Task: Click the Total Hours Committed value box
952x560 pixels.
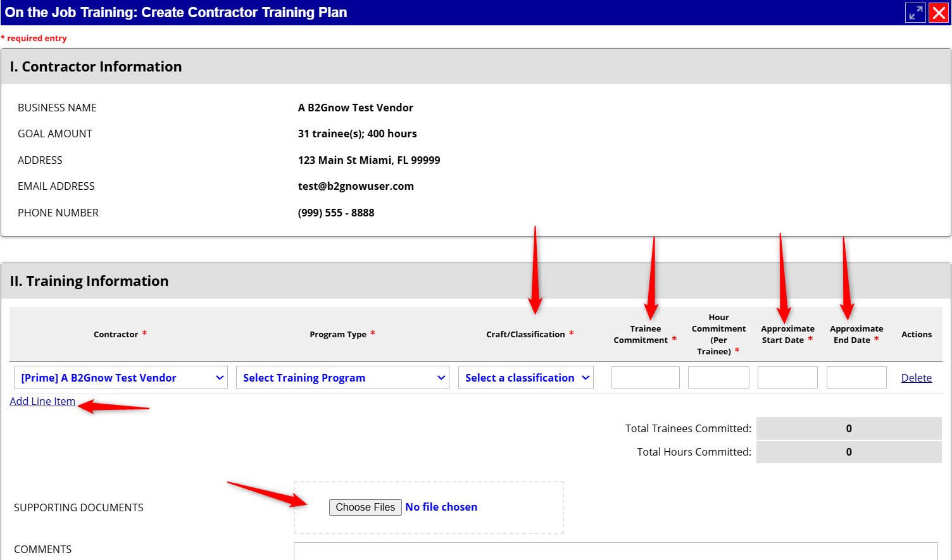Action: pos(848,452)
